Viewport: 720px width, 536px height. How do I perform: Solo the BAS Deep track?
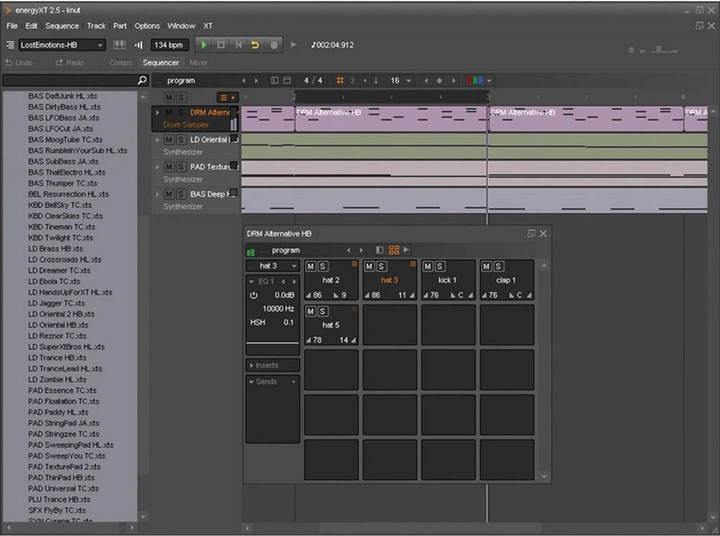(181, 194)
